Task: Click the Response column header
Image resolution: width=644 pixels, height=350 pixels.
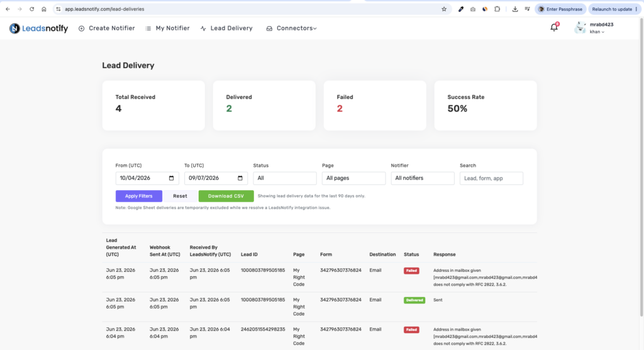Action: [x=445, y=254]
